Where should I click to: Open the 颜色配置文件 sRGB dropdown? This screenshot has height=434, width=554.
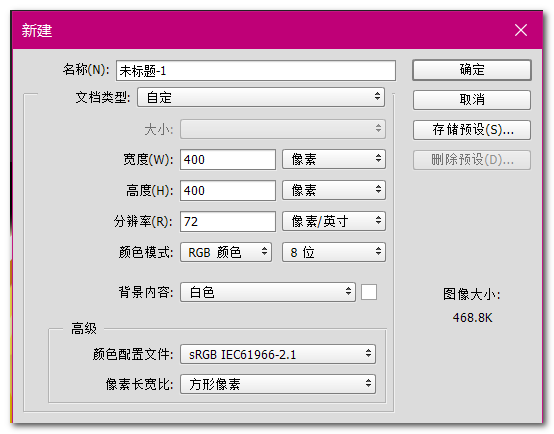pyautogui.click(x=278, y=354)
